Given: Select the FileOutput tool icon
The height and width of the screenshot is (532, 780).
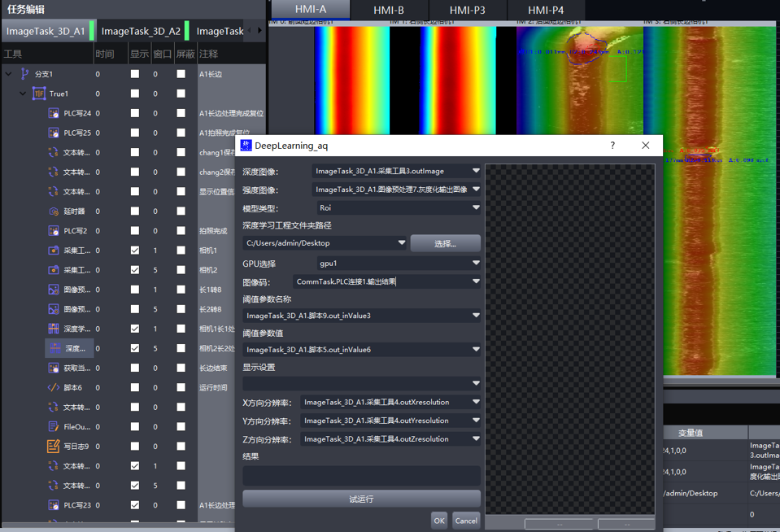Looking at the screenshot, I should pyautogui.click(x=54, y=426).
